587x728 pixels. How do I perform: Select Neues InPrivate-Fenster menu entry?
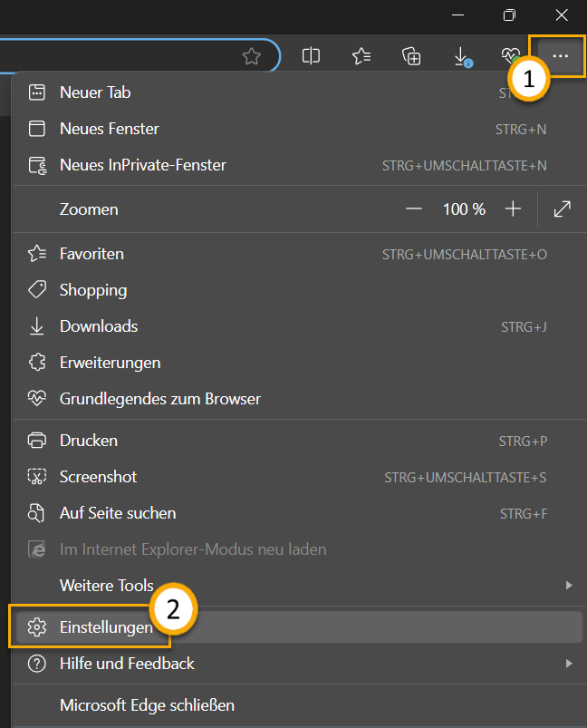click(142, 165)
